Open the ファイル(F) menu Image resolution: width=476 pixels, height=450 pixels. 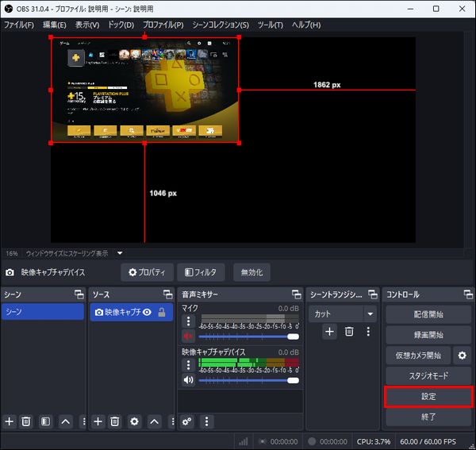pos(19,25)
